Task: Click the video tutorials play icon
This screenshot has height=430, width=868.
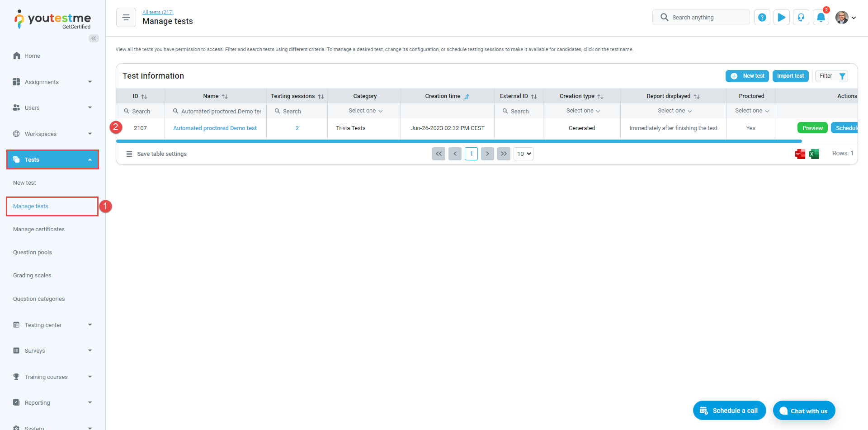Action: click(781, 17)
